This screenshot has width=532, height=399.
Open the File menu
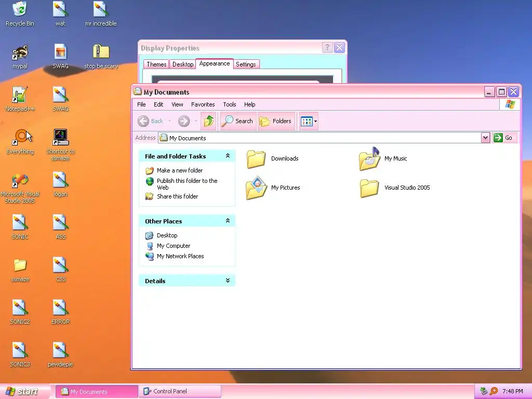(141, 104)
